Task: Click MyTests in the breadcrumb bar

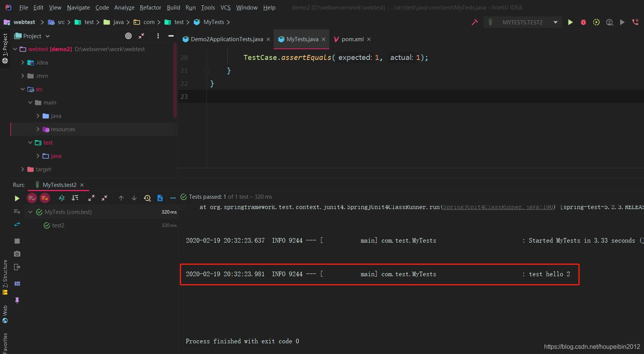Action: (x=209, y=22)
